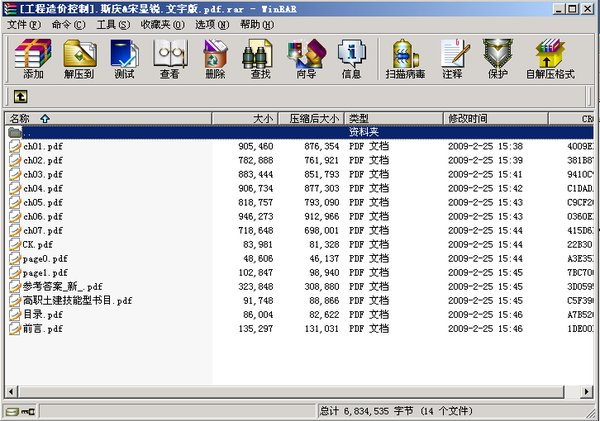This screenshot has width=600, height=421.
Task: Sort by 修改时间 column header
Action: pyautogui.click(x=496, y=119)
